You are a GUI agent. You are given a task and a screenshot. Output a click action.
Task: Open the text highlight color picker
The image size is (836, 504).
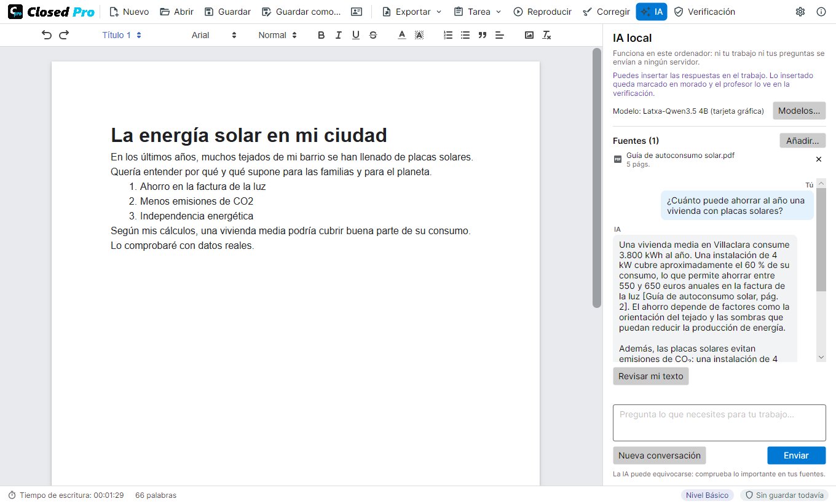419,35
